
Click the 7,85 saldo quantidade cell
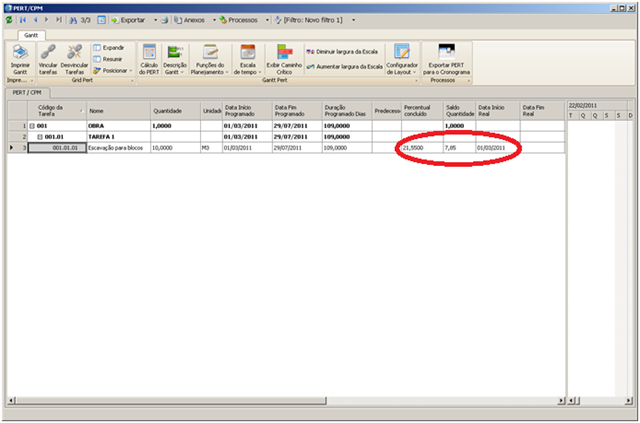[x=460, y=148]
